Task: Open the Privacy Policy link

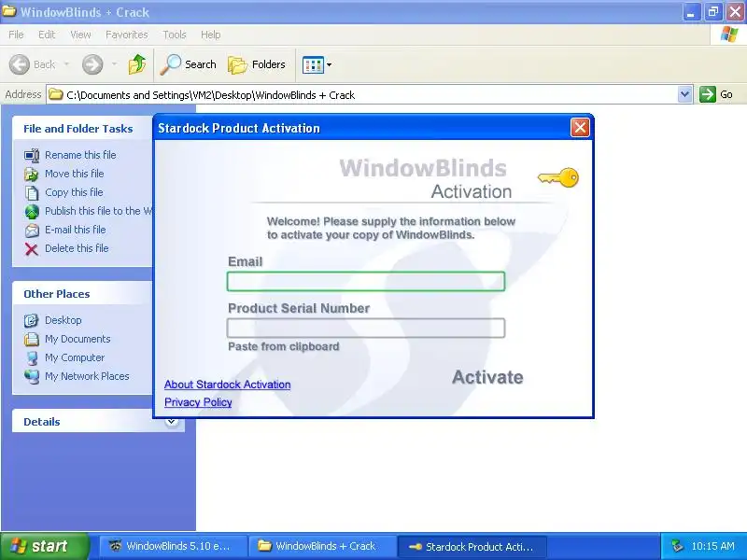Action: (198, 402)
